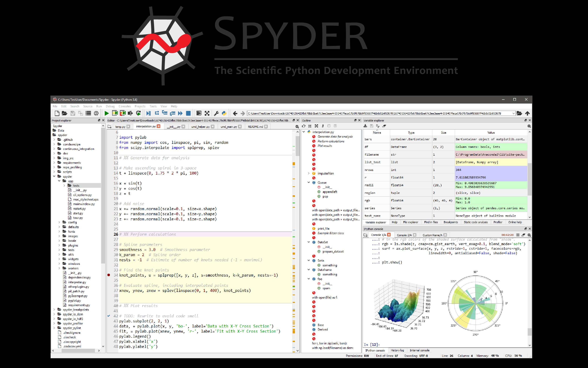
Task: Collapse the DataSet class in Outline
Action: click(x=309, y=242)
